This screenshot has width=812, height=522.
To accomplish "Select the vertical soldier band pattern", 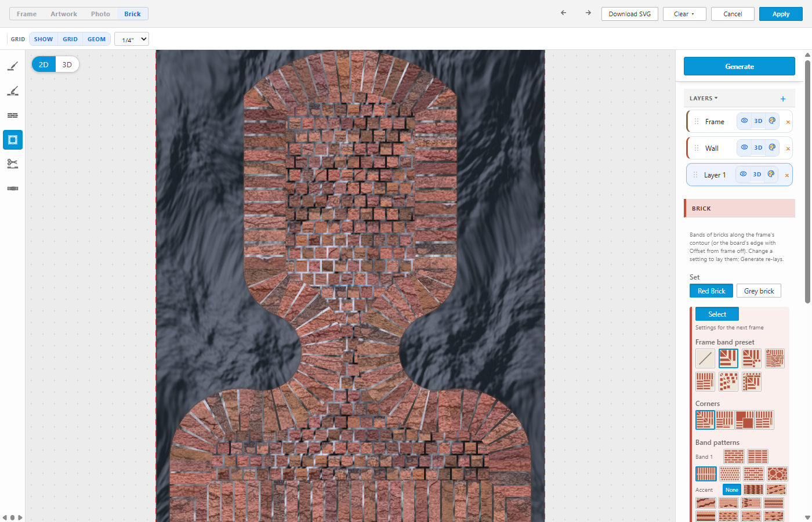I will pos(706,474).
